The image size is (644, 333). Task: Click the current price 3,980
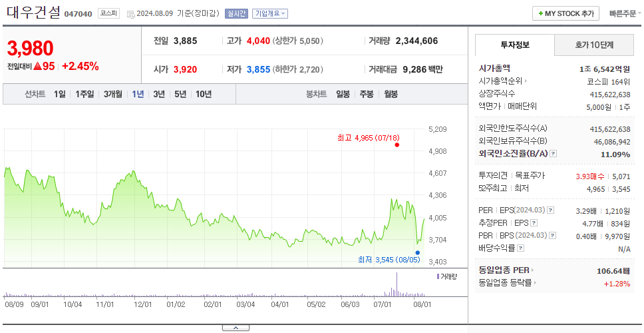point(31,48)
